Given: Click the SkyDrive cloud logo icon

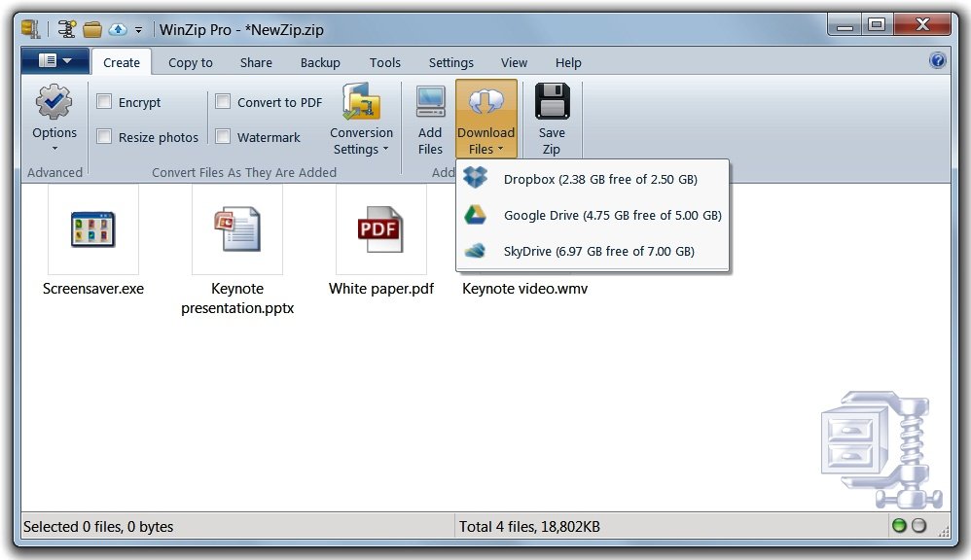Looking at the screenshot, I should click(475, 251).
